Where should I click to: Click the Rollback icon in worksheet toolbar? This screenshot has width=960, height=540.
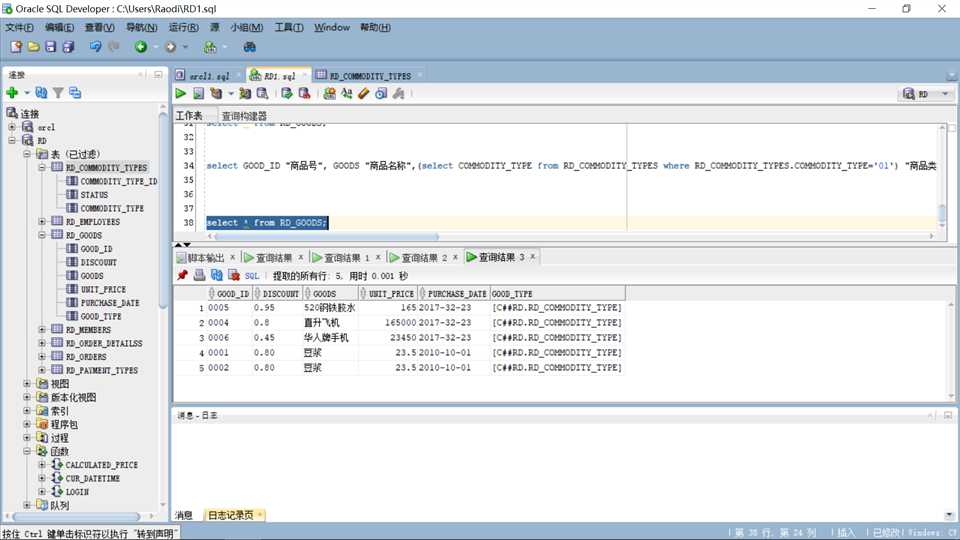304,93
